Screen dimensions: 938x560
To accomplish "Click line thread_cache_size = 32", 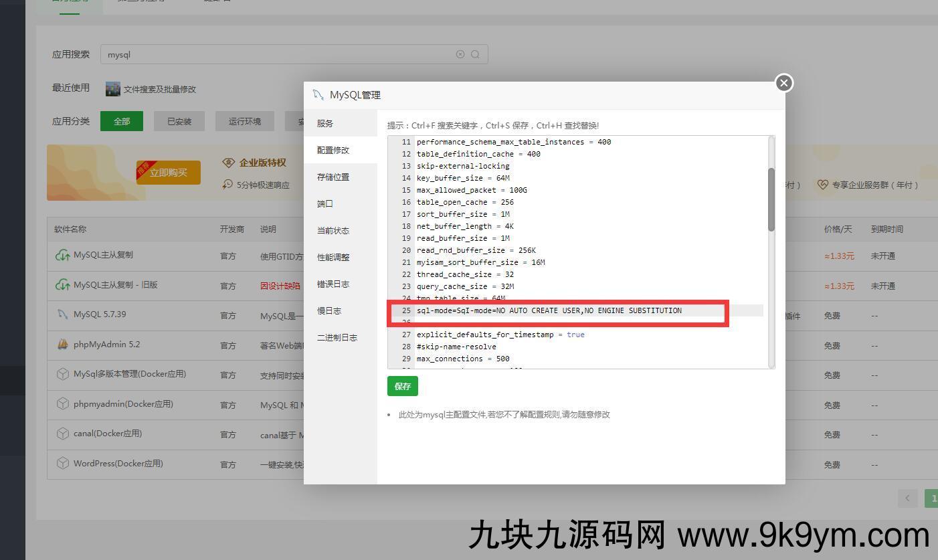I will click(x=465, y=274).
